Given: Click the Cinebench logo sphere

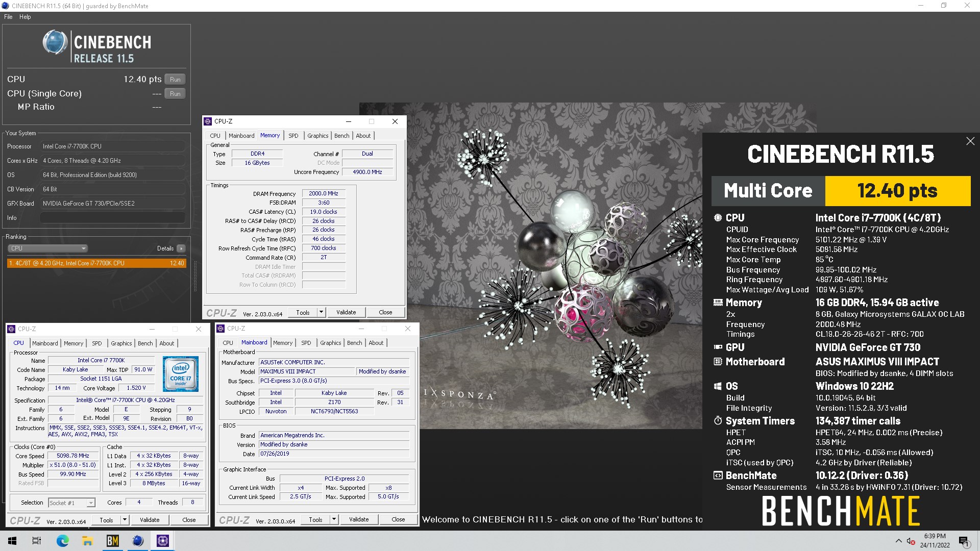Looking at the screenshot, I should tap(55, 42).
